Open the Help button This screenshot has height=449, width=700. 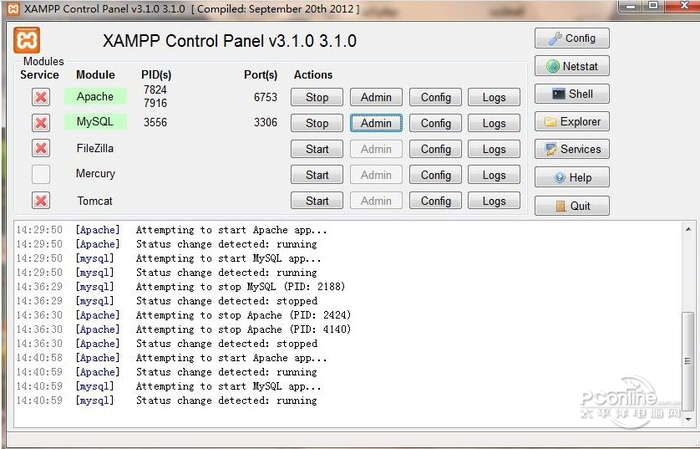tap(572, 177)
